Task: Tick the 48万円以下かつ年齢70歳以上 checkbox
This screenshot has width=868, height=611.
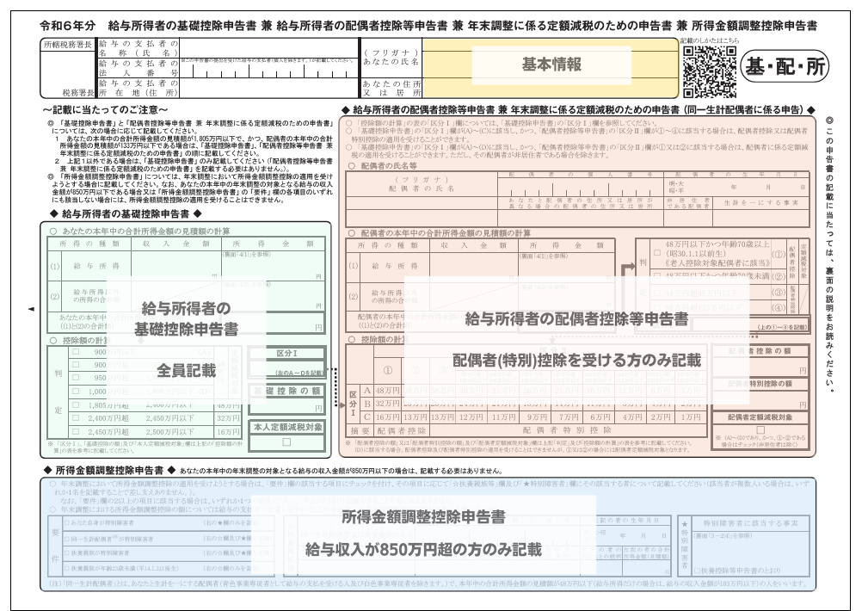Action: (x=656, y=245)
